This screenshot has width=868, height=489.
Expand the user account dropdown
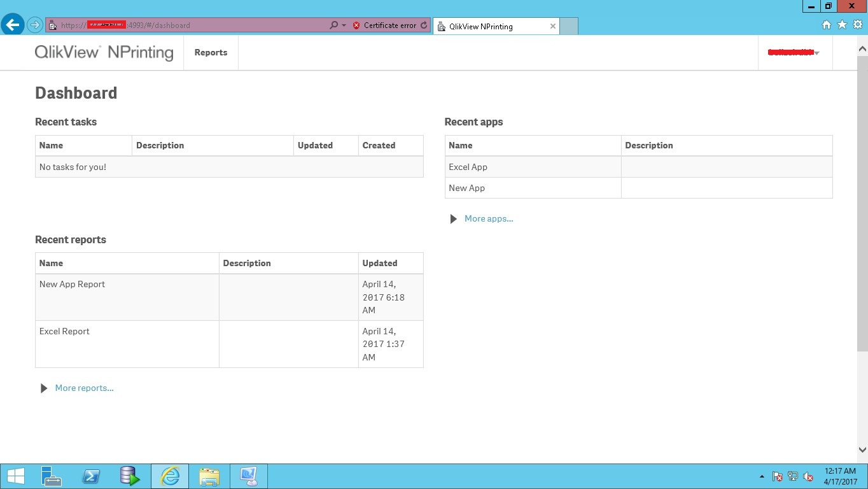795,53
